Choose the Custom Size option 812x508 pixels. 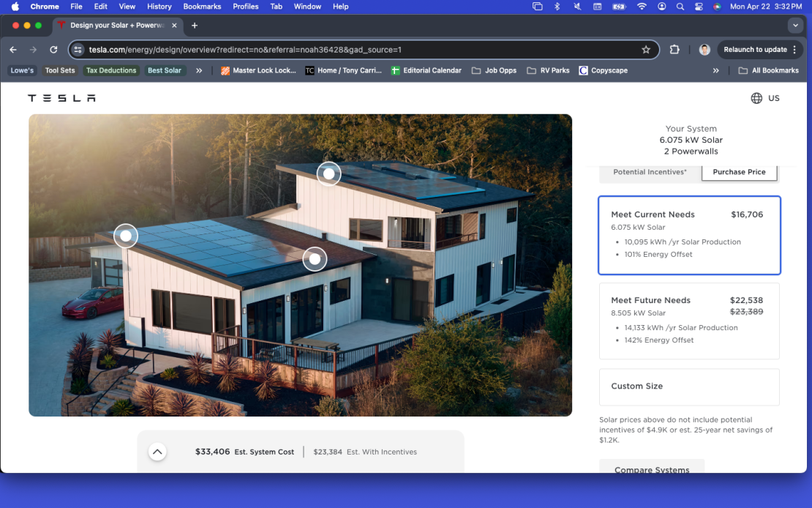pos(689,386)
